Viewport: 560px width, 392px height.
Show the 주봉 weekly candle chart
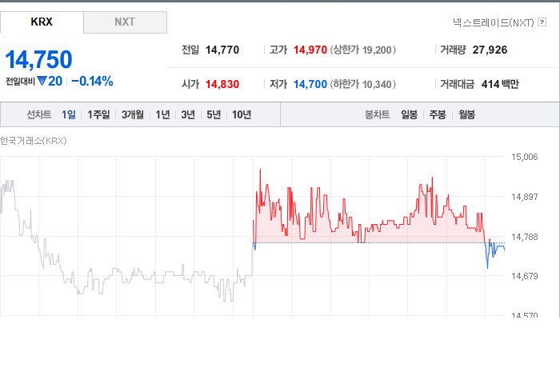pos(438,114)
